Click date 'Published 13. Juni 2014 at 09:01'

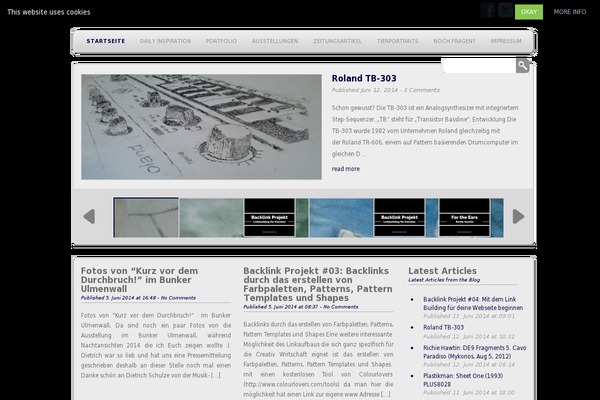pyautogui.click(x=469, y=316)
